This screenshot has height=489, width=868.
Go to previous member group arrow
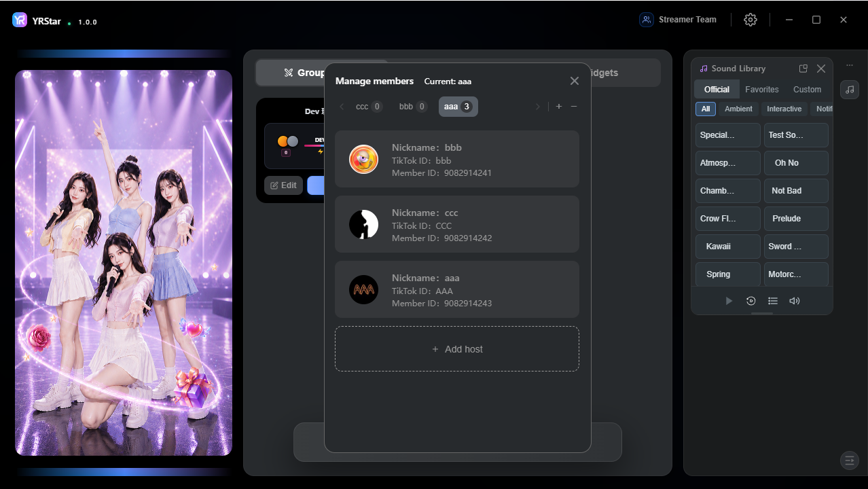(x=342, y=107)
